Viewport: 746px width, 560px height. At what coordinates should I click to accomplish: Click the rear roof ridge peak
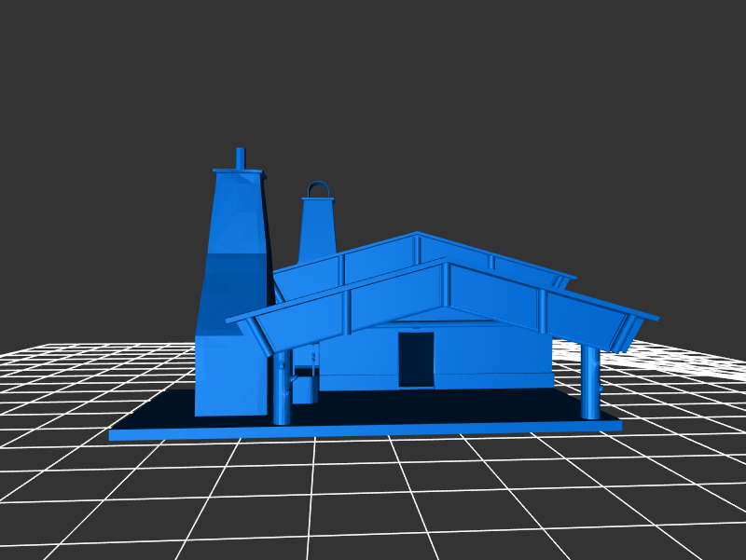(418, 234)
